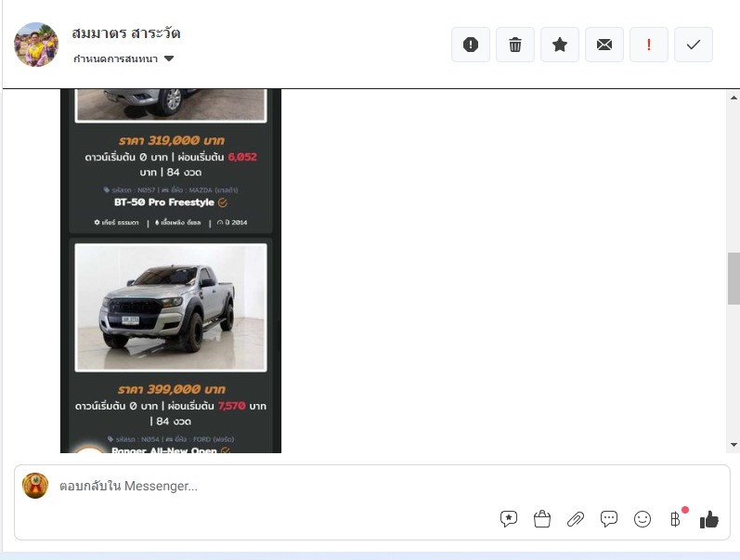Open the silver Ford Ranger photo
The width and height of the screenshot is (740, 560).
point(171,307)
